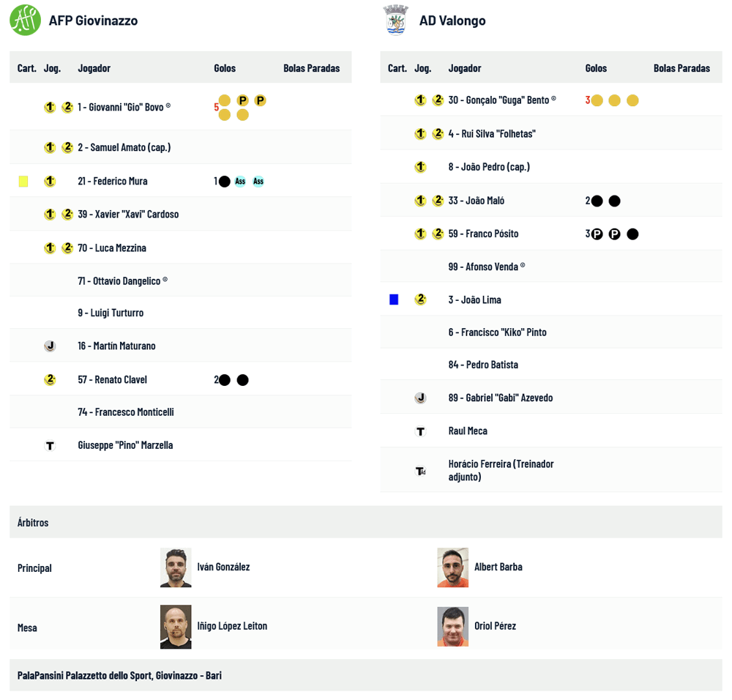Click the AD Valongo crest icon
The width and height of the screenshot is (732, 700).
tap(396, 20)
